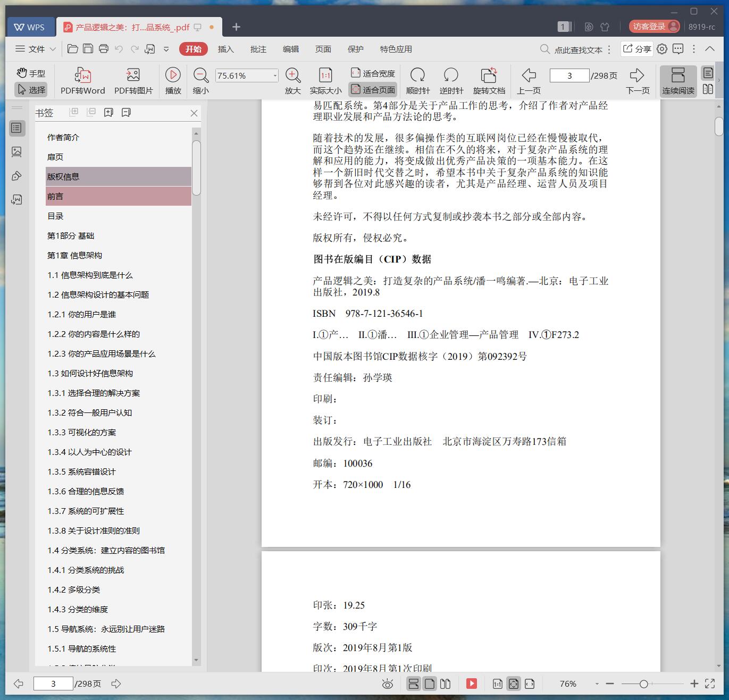Toggle 适合宽度 fit width
This screenshot has width=729, height=700.
(373, 73)
